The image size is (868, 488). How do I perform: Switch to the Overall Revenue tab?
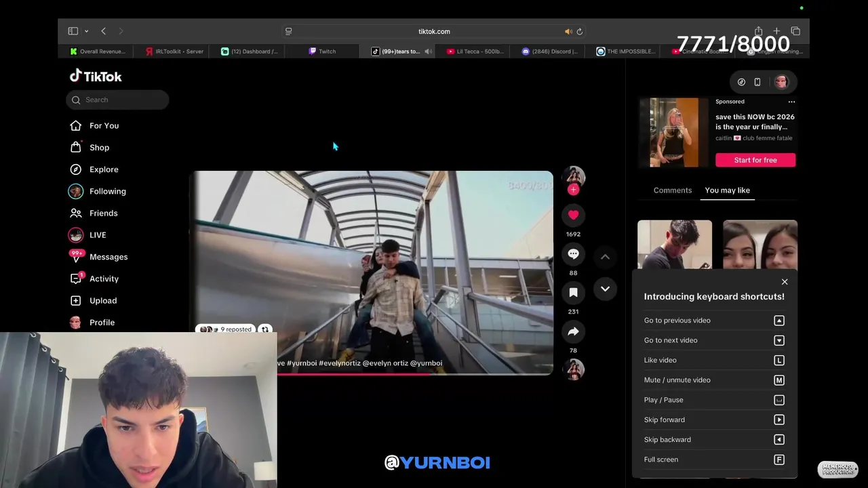click(97, 52)
